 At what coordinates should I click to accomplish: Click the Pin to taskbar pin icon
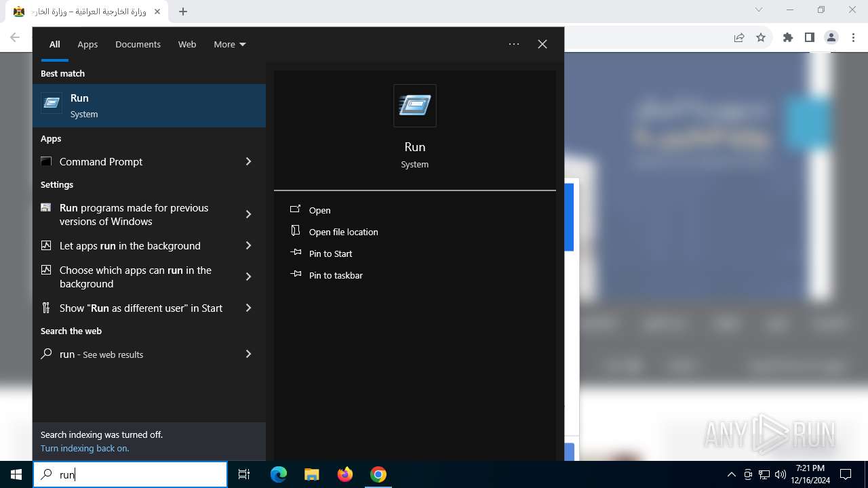point(296,274)
